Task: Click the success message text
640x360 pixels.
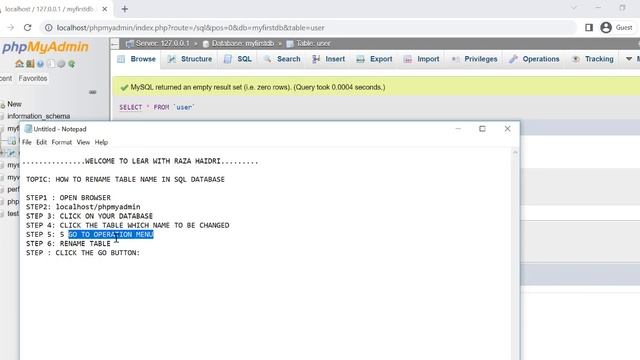Action: 258,87
